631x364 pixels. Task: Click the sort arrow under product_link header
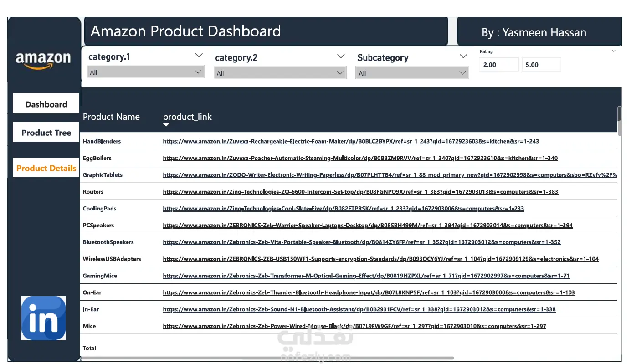(166, 125)
